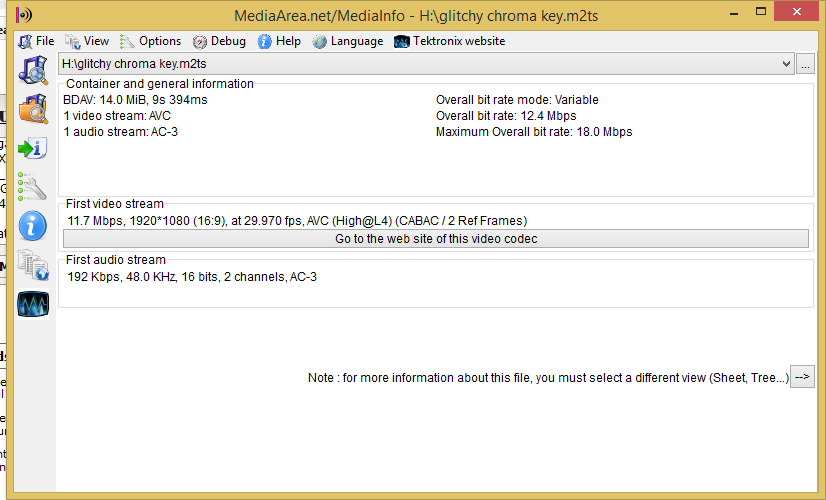Expand the file path dropdown arrow
The width and height of the screenshot is (826, 500).
point(786,64)
